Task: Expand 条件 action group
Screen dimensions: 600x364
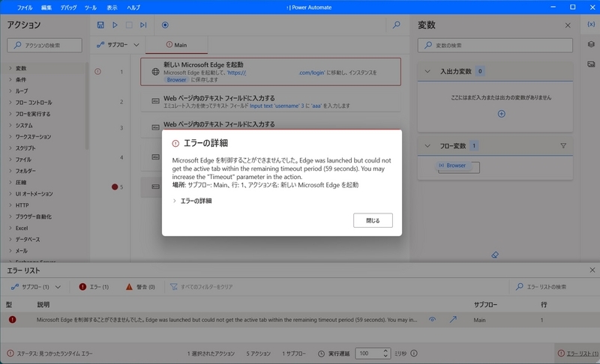Action: [x=10, y=80]
